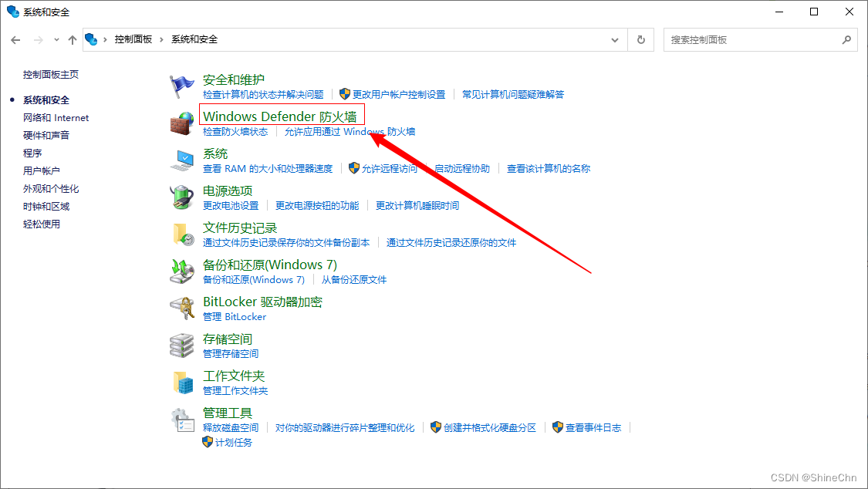Open the 电源选项 heading

click(x=228, y=191)
